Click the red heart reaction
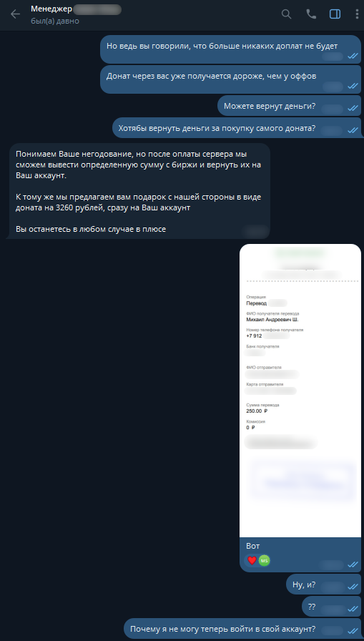 (x=252, y=560)
